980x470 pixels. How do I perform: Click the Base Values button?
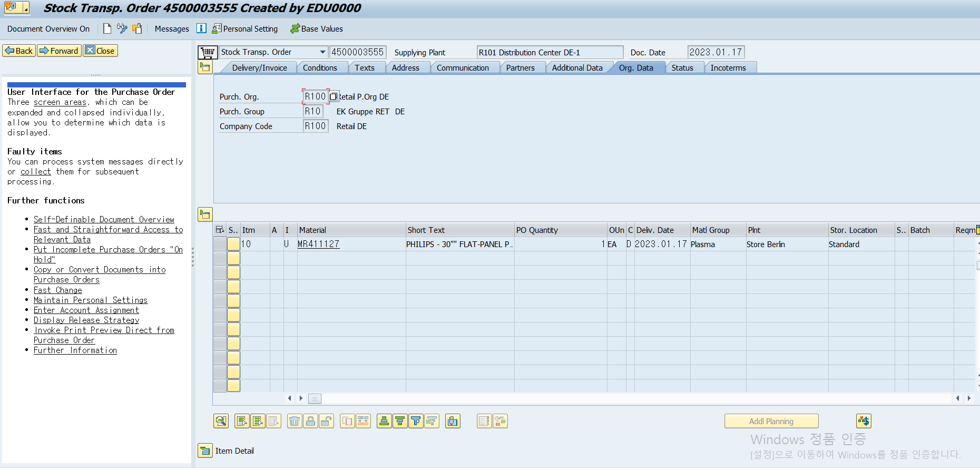[317, 28]
